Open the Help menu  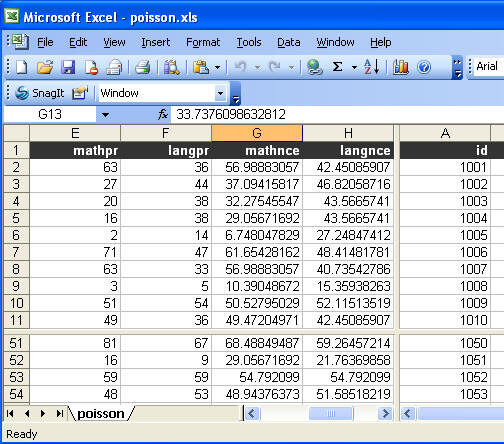(x=381, y=42)
